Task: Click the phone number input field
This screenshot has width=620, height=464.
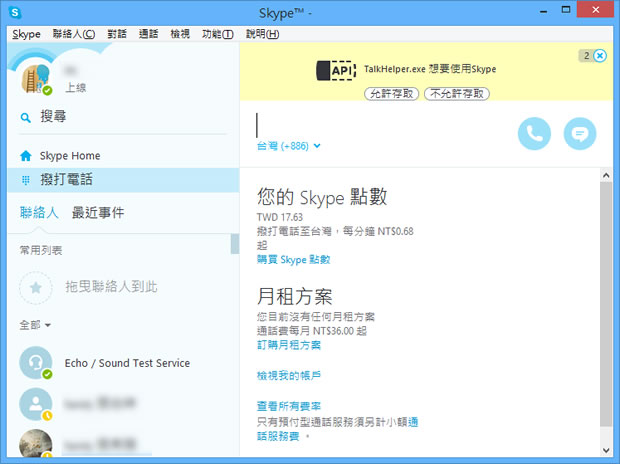Action: coord(380,125)
